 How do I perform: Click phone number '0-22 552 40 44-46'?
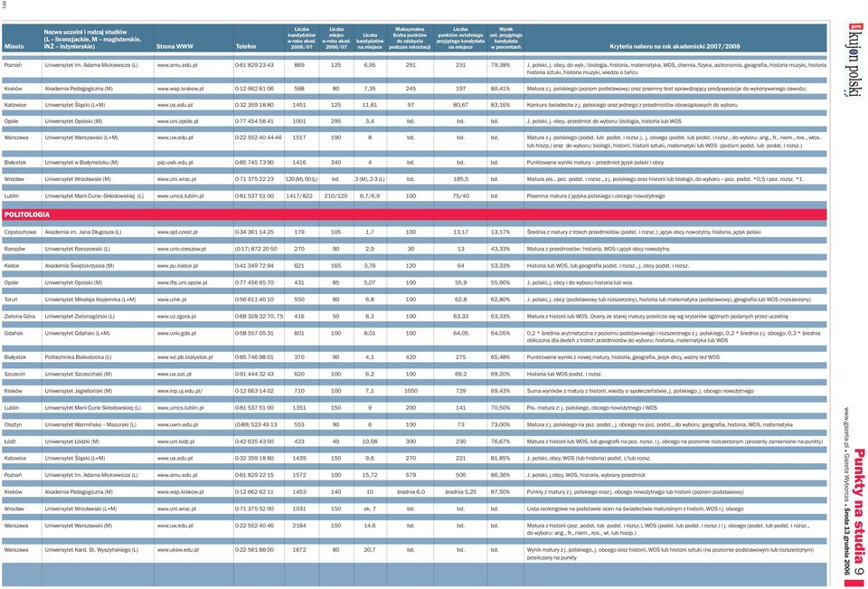pyautogui.click(x=259, y=138)
